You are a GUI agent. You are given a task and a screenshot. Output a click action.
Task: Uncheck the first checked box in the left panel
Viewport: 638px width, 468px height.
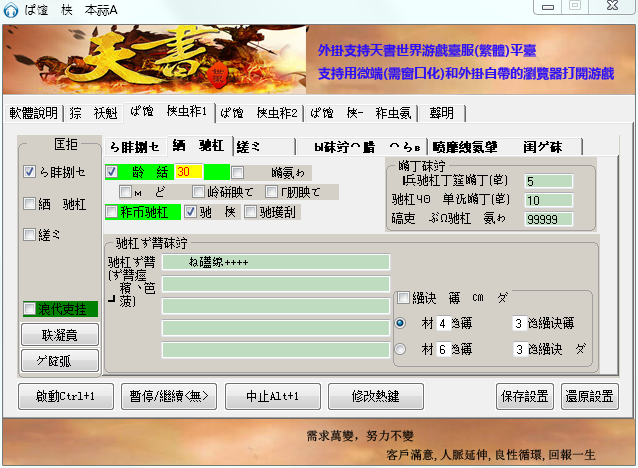click(x=30, y=172)
